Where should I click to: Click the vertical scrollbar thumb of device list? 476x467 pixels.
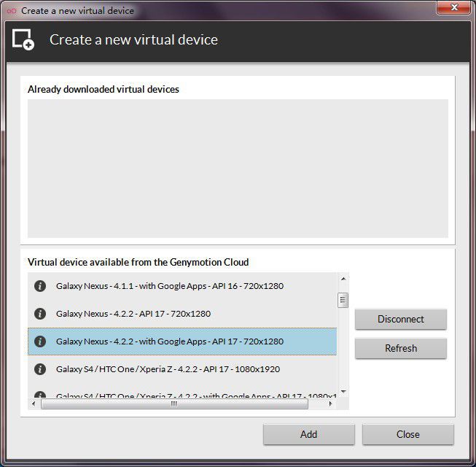point(343,300)
